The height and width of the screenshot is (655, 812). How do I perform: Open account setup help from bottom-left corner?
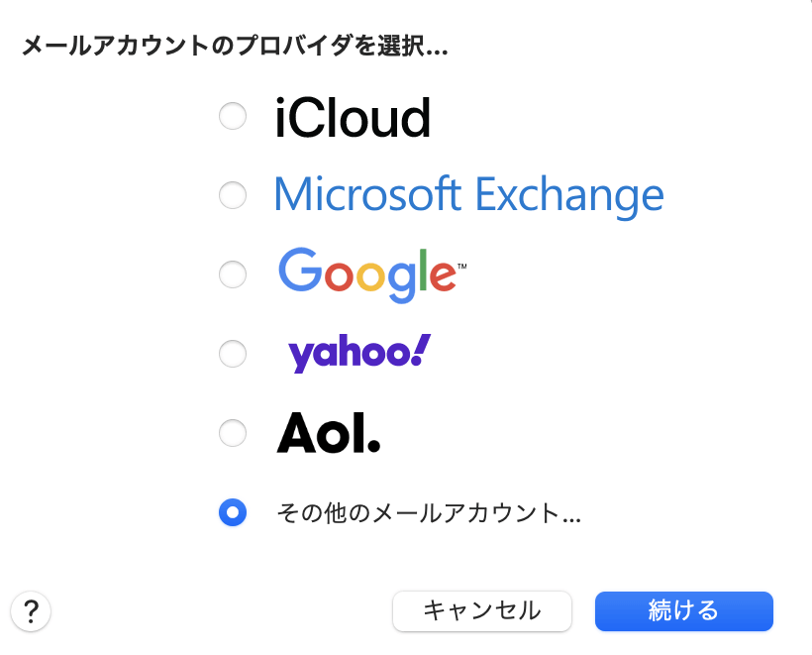pos(31,612)
